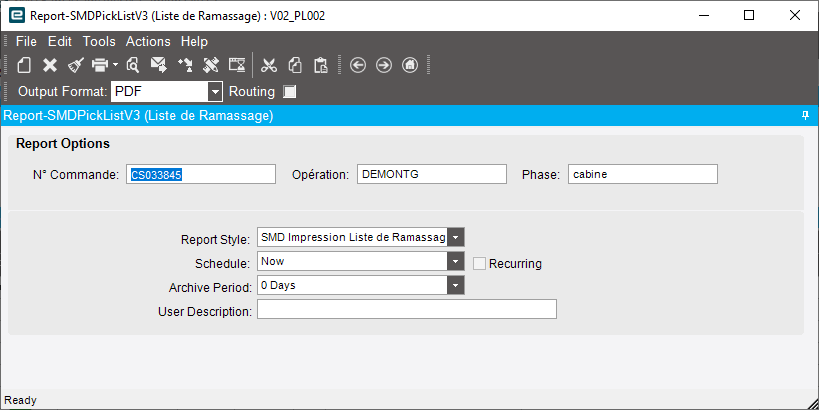Click the Email envelope icon
The width and height of the screenshot is (819, 410).
(158, 65)
